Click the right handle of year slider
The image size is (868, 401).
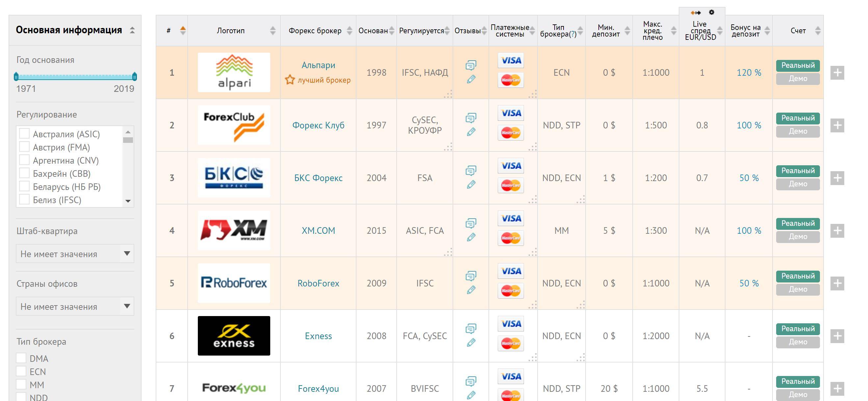(134, 76)
